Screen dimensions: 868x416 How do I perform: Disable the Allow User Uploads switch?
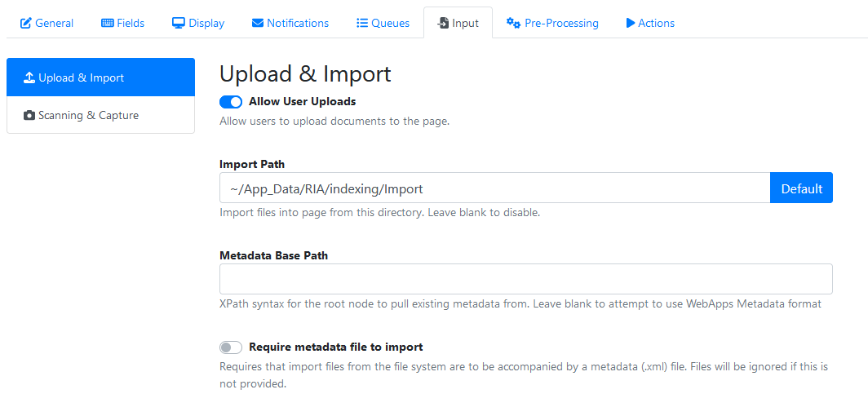231,102
